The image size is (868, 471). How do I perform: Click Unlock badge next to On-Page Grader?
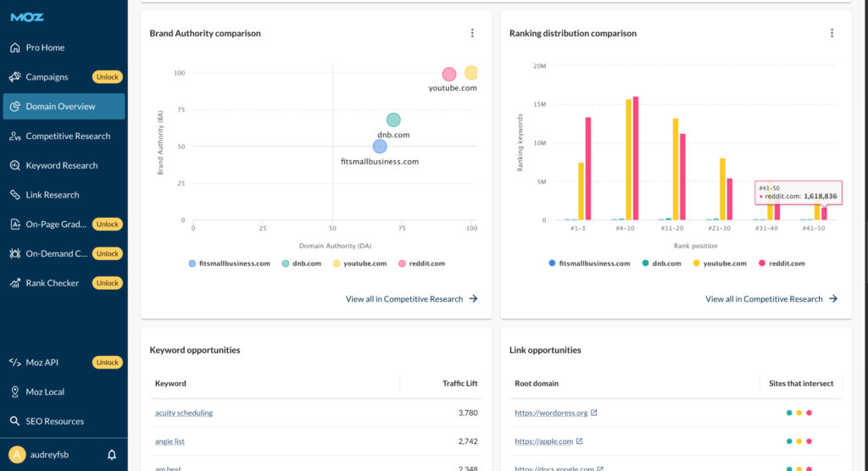tap(108, 224)
